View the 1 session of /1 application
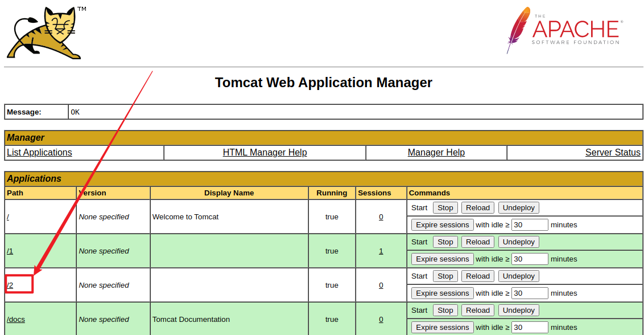The height and width of the screenshot is (335, 644). (381, 251)
